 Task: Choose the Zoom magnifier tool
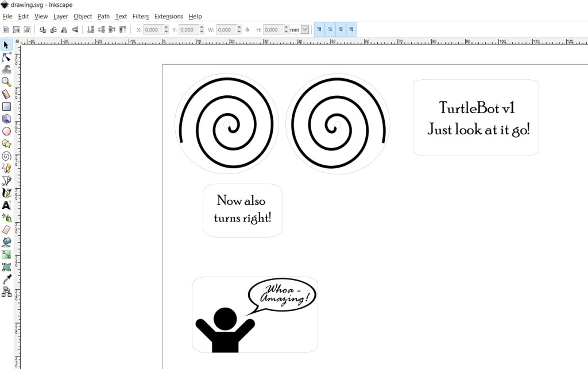tap(6, 82)
